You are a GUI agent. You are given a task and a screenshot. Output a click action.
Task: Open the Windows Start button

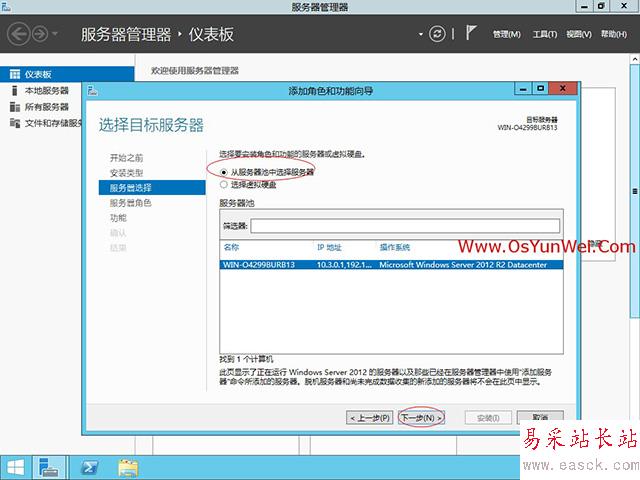pos(16,468)
